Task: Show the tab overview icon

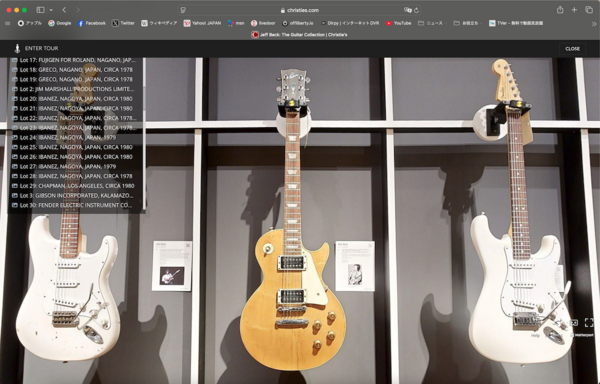Action: [x=589, y=10]
